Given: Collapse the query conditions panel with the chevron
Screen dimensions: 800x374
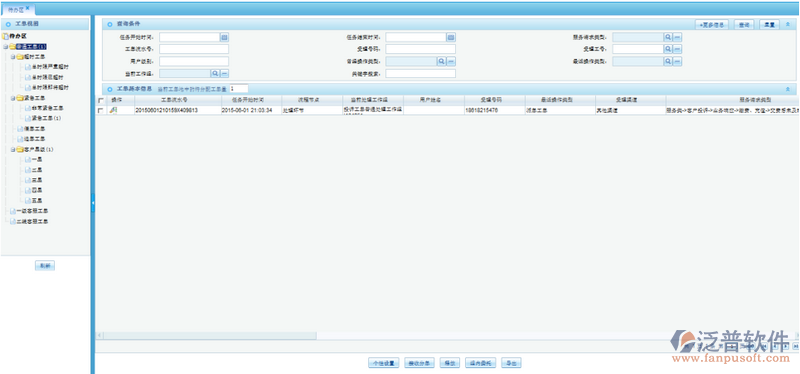Looking at the screenshot, I should pos(788,24).
